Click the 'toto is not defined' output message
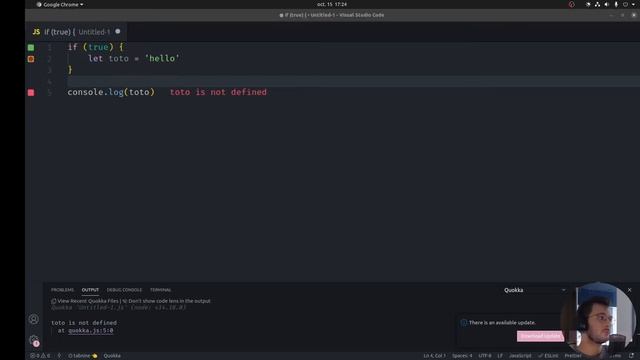The width and height of the screenshot is (640, 360). pyautogui.click(x=84, y=323)
